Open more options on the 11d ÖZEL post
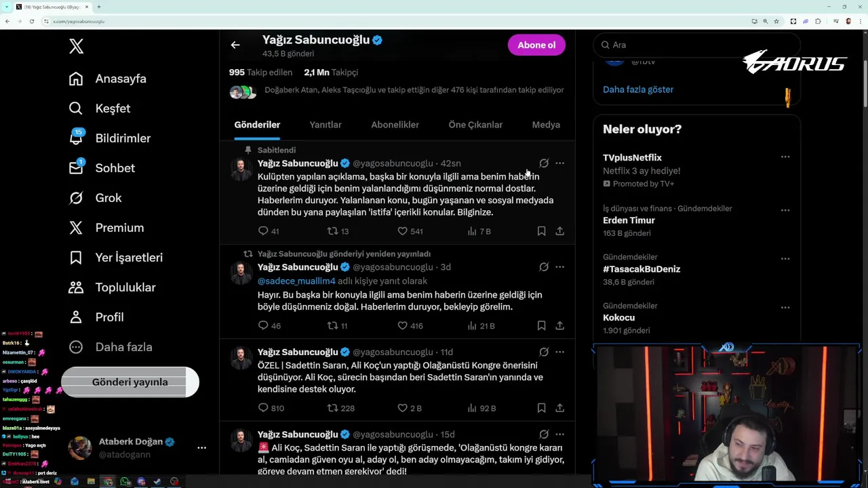 559,352
